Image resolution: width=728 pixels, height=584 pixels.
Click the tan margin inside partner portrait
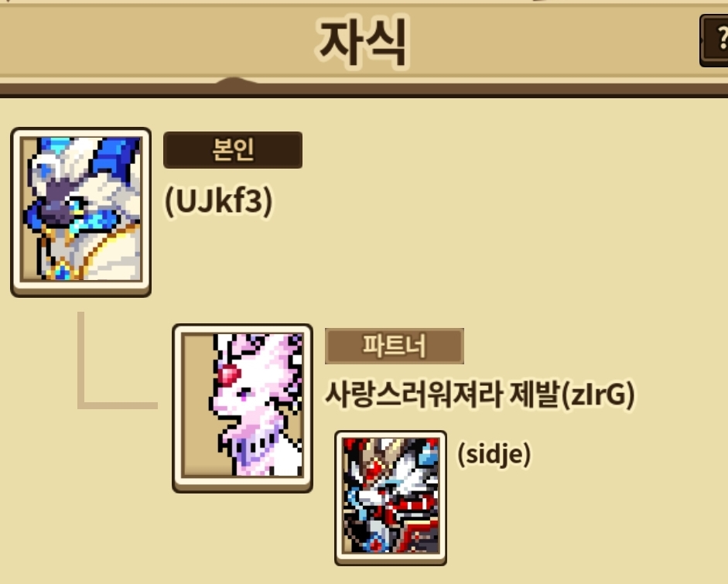[x=199, y=405]
